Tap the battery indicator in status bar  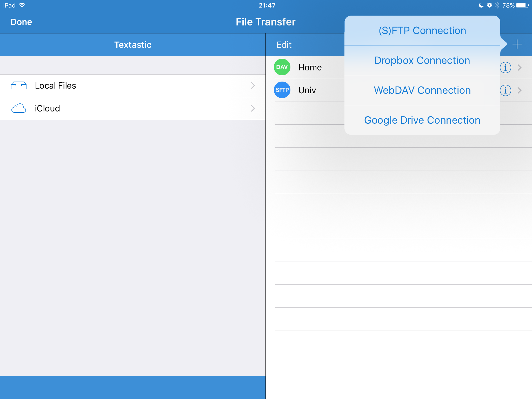click(x=523, y=5)
